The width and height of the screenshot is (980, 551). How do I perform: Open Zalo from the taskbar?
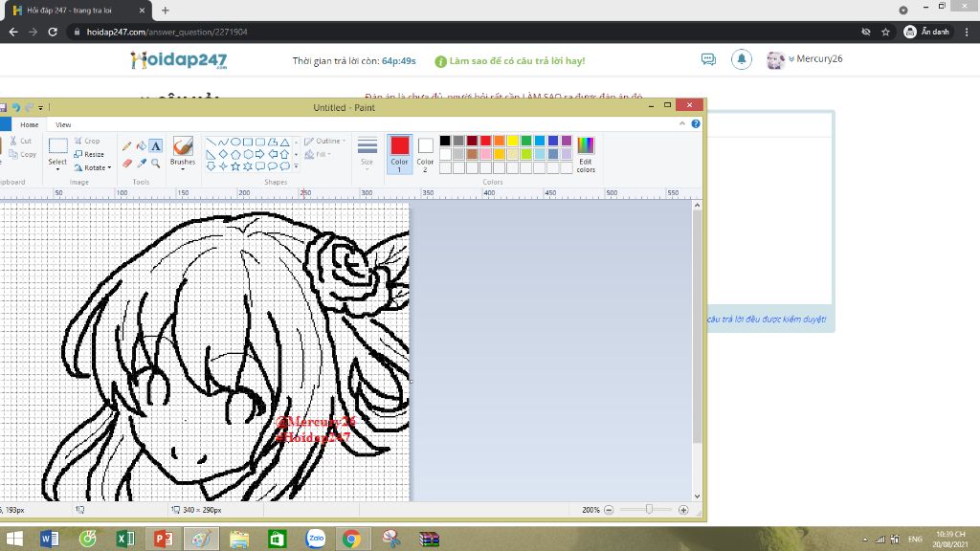click(316, 539)
